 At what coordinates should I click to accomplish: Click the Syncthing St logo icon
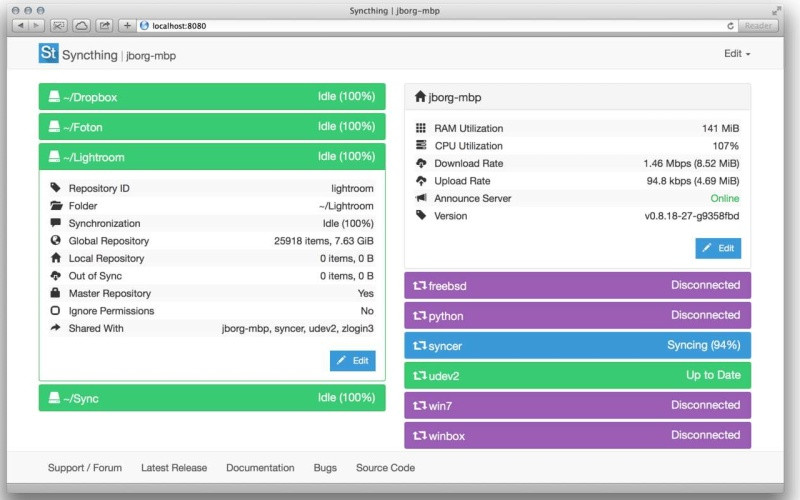point(48,53)
